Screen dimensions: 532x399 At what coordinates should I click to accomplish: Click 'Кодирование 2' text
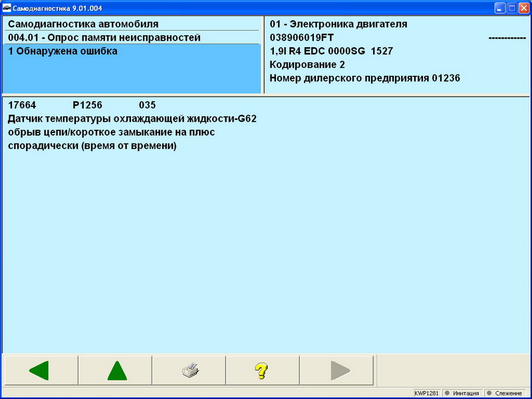(307, 65)
